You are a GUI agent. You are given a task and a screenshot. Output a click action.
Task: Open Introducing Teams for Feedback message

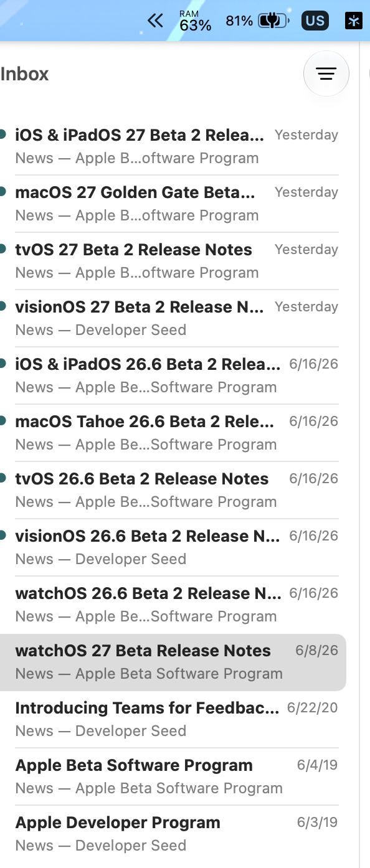[169, 719]
